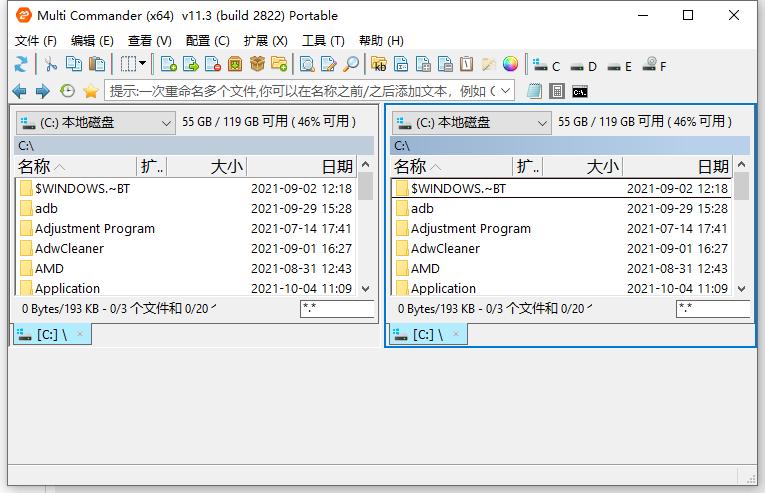
Task: Open the selection tool dropdown arrow
Action: point(142,63)
